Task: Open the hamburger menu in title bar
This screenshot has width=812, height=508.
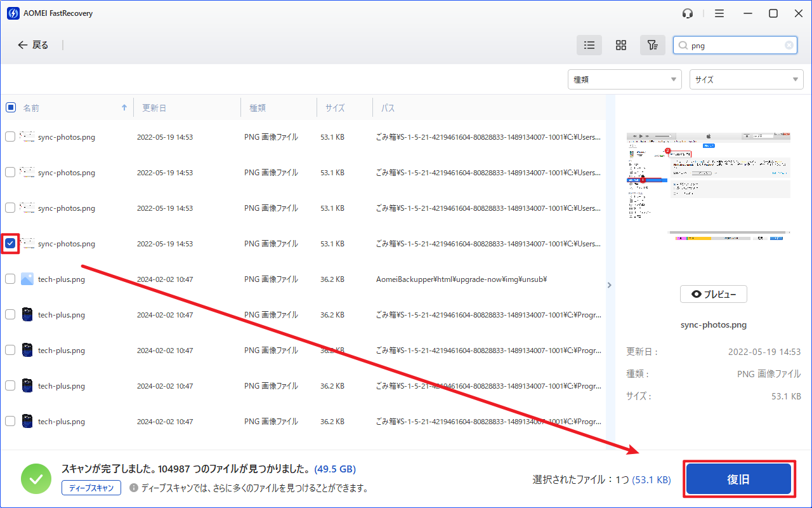Action: (x=719, y=13)
